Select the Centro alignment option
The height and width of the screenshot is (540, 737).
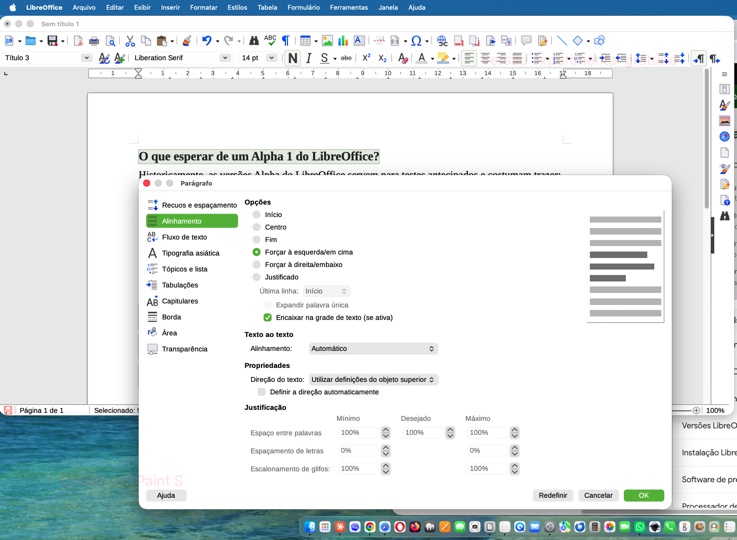pos(256,227)
